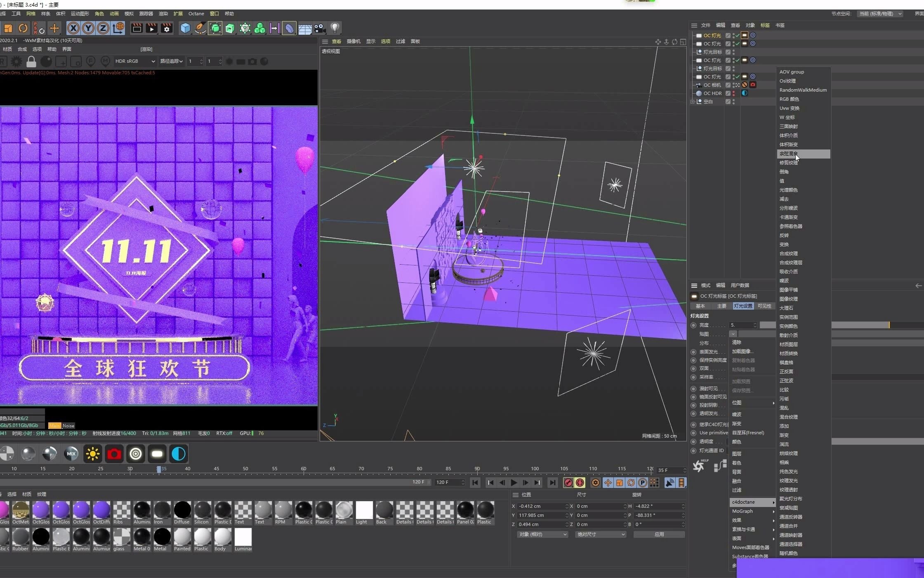Click the Octane HDRI environment icon
Viewport: 924px width, 578px height.
[x=179, y=454]
